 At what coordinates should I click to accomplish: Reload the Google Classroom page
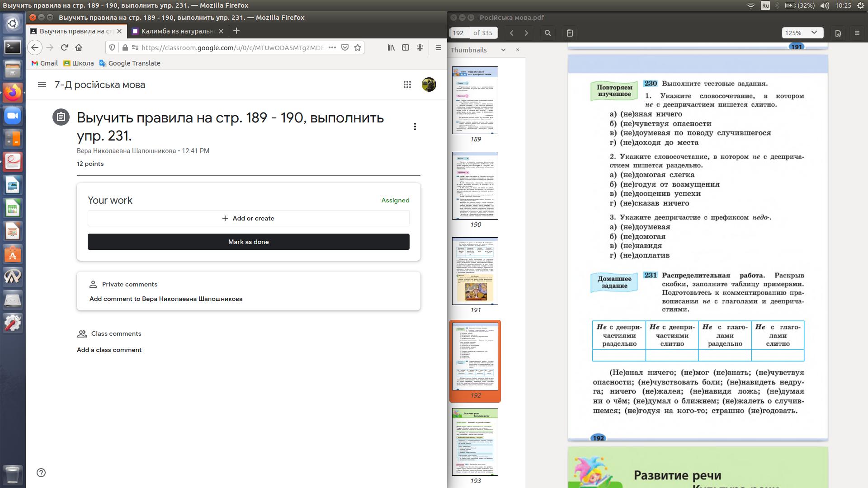[x=64, y=47]
